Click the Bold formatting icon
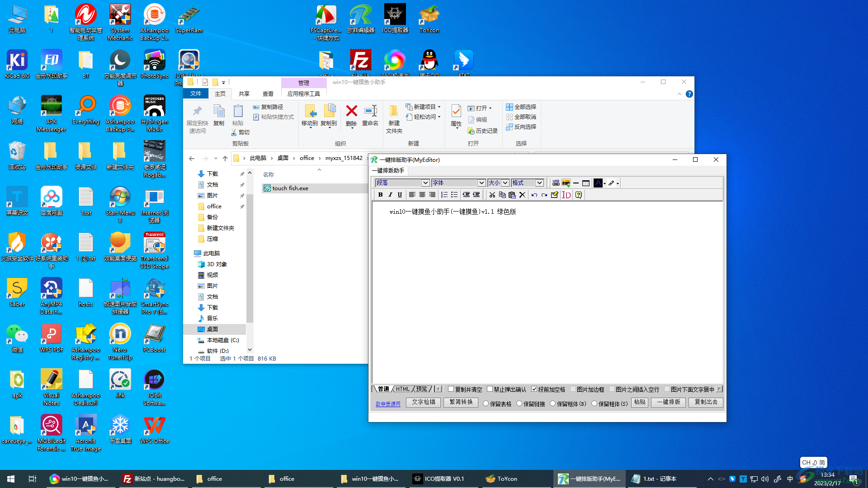The image size is (868, 488). [380, 195]
